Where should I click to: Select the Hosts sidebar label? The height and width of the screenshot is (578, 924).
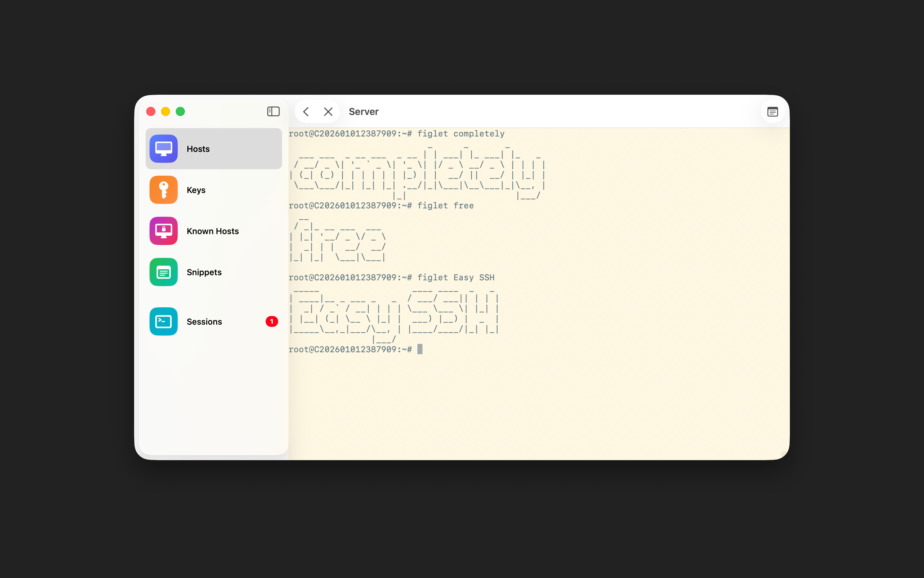[x=198, y=149]
